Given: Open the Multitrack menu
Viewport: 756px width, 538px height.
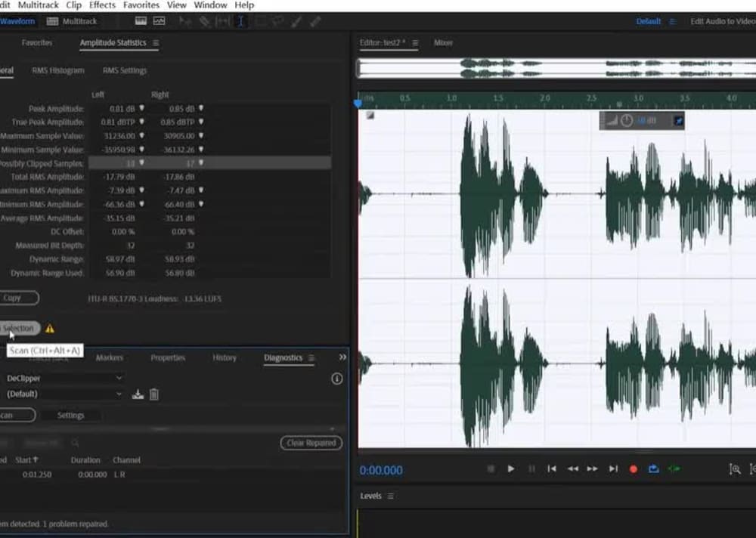Looking at the screenshot, I should [38, 5].
